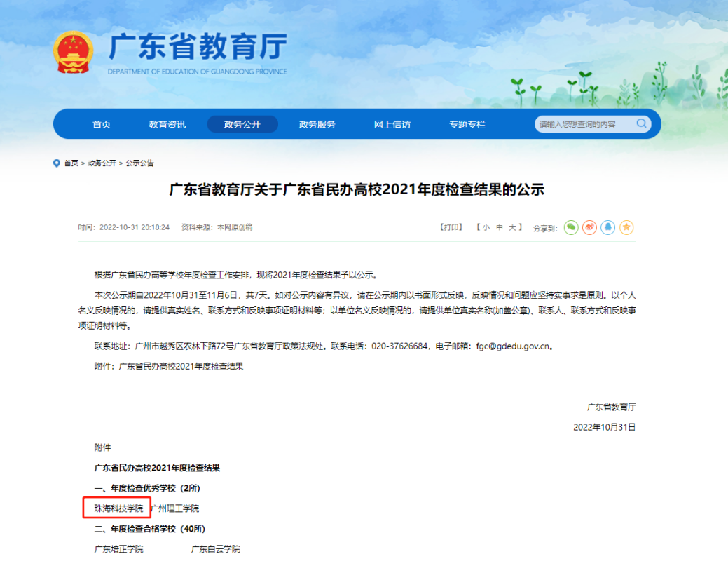
Task: Share to QQ bell icon
Action: (607, 227)
